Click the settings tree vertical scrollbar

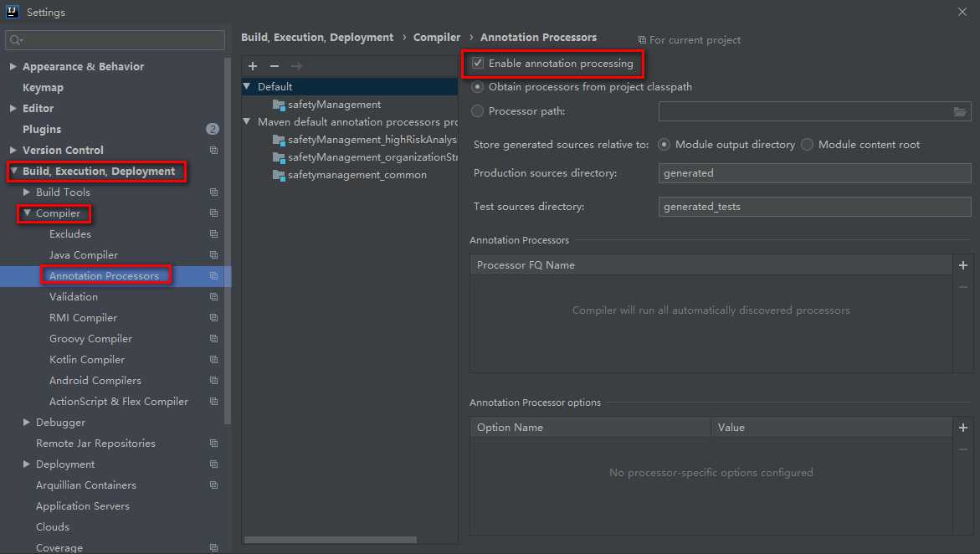(228, 241)
